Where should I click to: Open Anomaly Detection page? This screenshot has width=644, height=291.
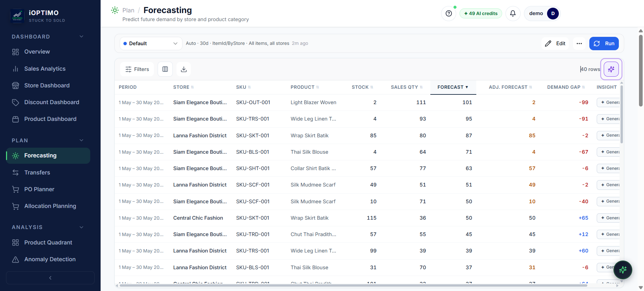click(x=48, y=260)
